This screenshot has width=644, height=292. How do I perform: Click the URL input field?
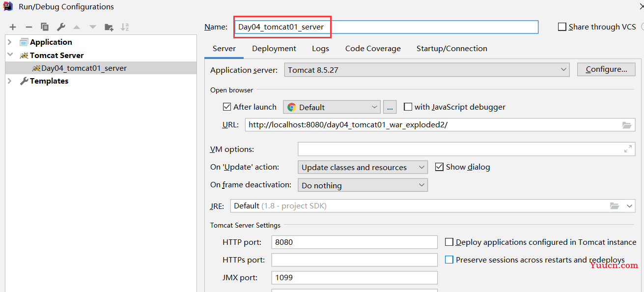point(440,125)
